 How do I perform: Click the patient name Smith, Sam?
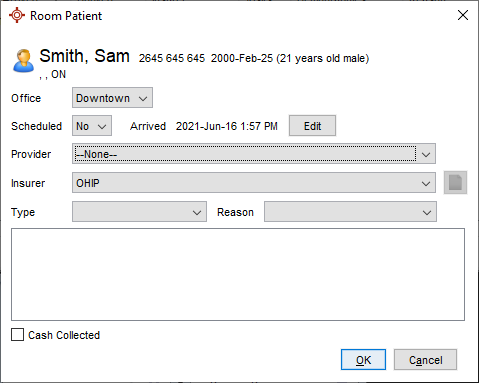click(x=84, y=56)
